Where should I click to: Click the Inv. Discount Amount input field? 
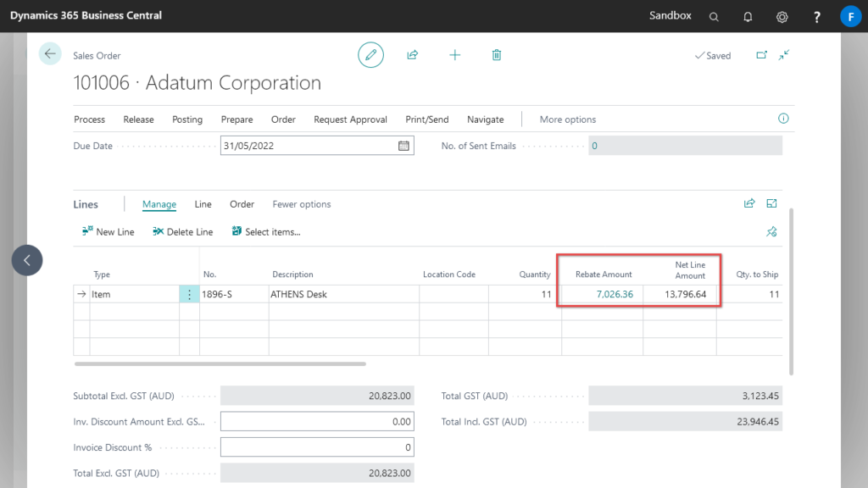(x=317, y=422)
